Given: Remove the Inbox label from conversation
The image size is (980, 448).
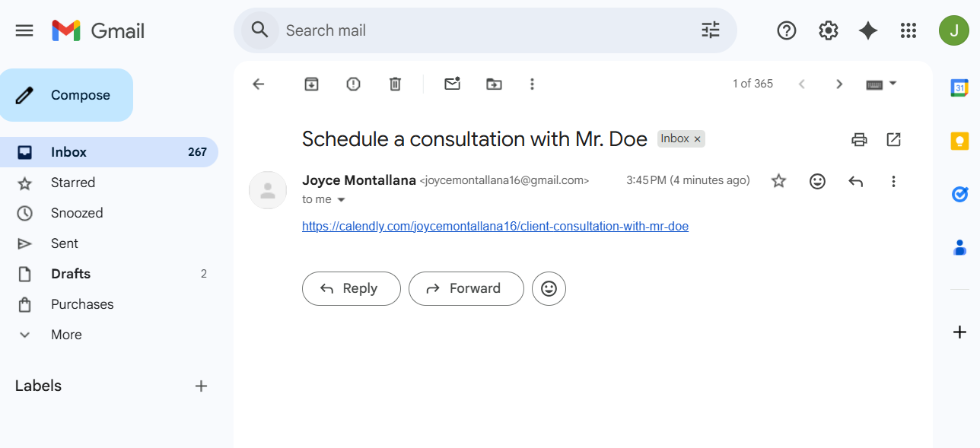Looking at the screenshot, I should click(697, 139).
